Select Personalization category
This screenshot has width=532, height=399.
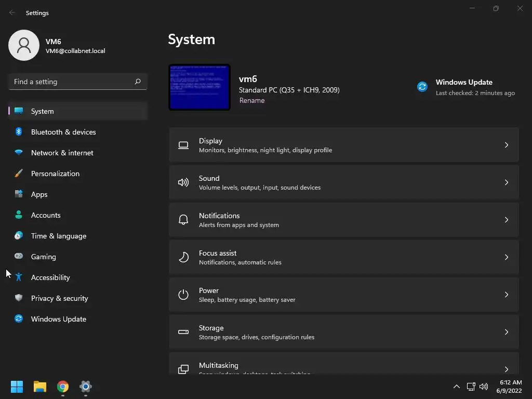tap(78, 174)
